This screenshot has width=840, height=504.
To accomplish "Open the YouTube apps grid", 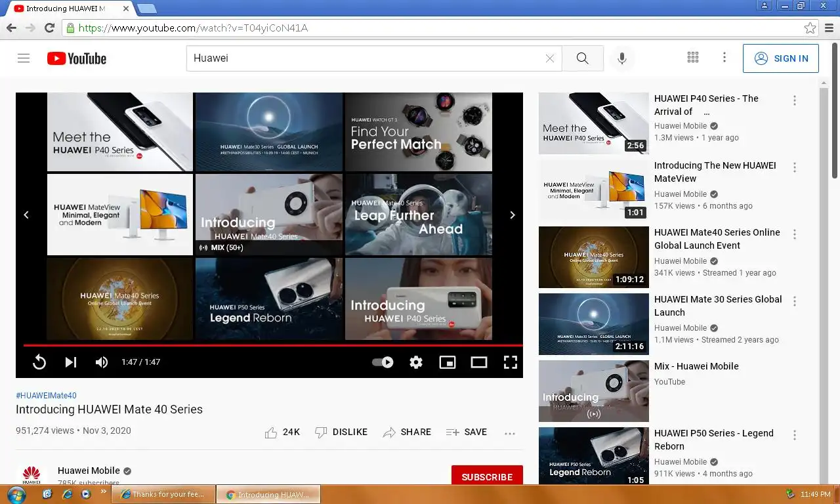I will point(693,58).
